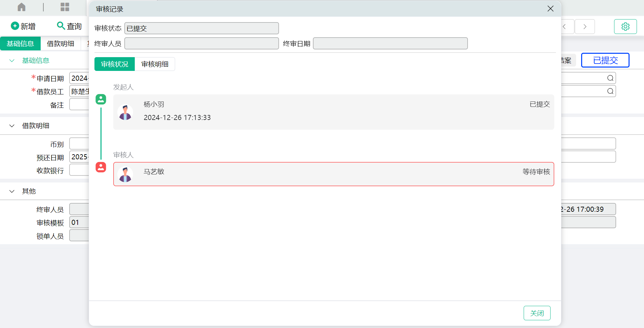Click the green initiator step icon
Image resolution: width=644 pixels, height=328 pixels.
(x=101, y=99)
